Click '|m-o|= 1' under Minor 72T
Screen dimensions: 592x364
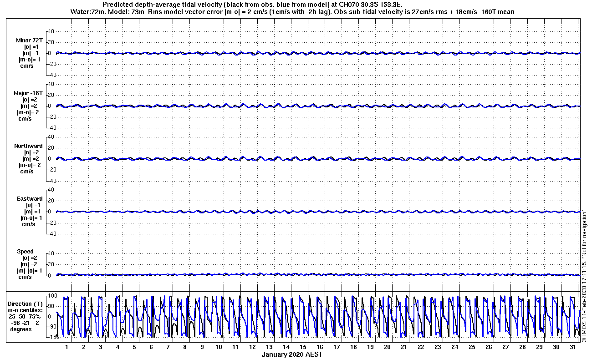(29, 60)
